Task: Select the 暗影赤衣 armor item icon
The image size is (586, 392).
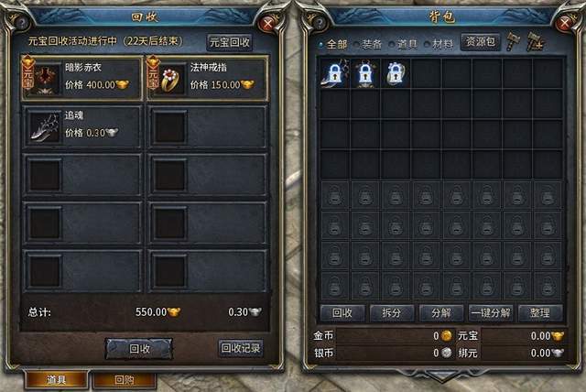Action: pos(46,79)
